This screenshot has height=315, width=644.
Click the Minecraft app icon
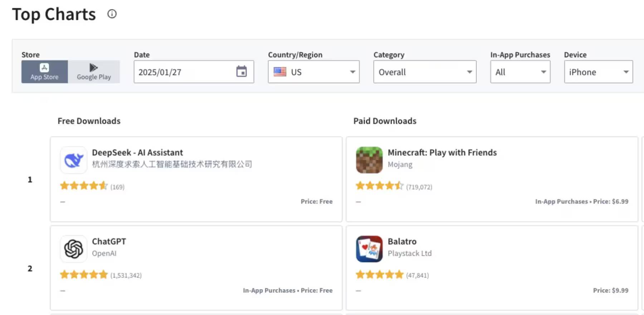tap(369, 160)
